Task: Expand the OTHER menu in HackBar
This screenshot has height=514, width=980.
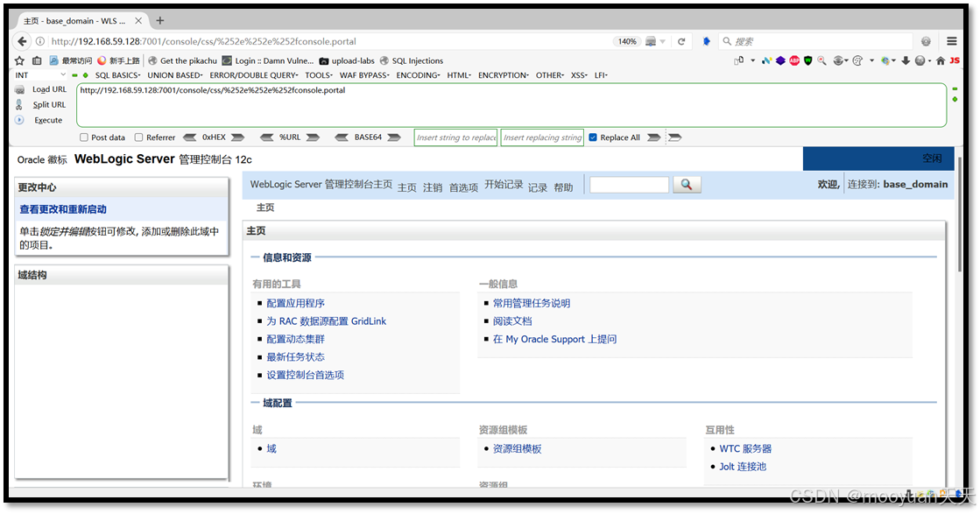Action: click(x=549, y=75)
